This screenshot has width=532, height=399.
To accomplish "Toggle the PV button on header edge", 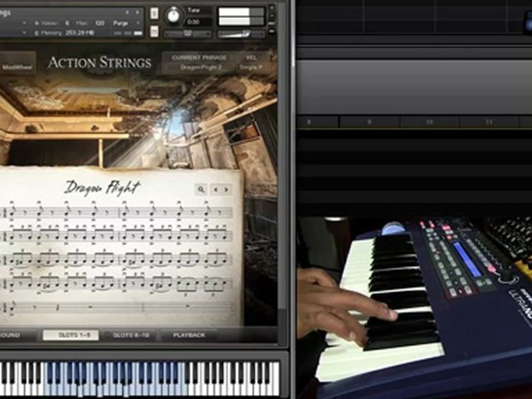I will click(272, 31).
